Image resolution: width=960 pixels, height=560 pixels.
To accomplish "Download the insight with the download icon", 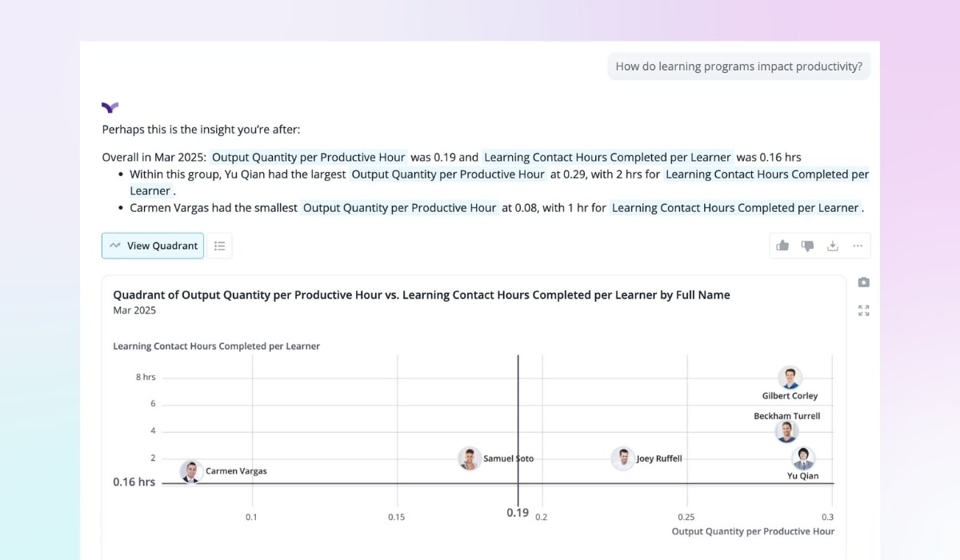I will (833, 246).
